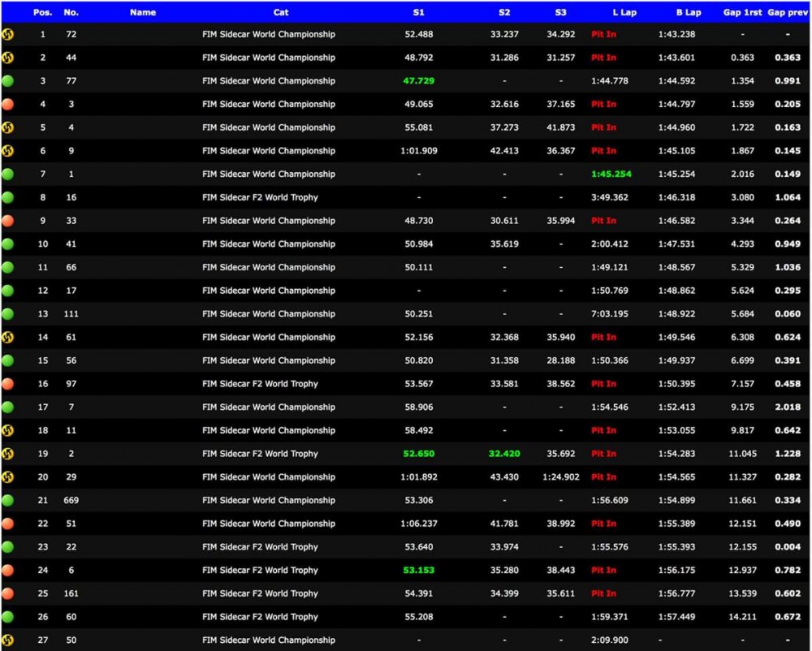
Task: Click the yellow status icon for position 18
Action: click(8, 430)
